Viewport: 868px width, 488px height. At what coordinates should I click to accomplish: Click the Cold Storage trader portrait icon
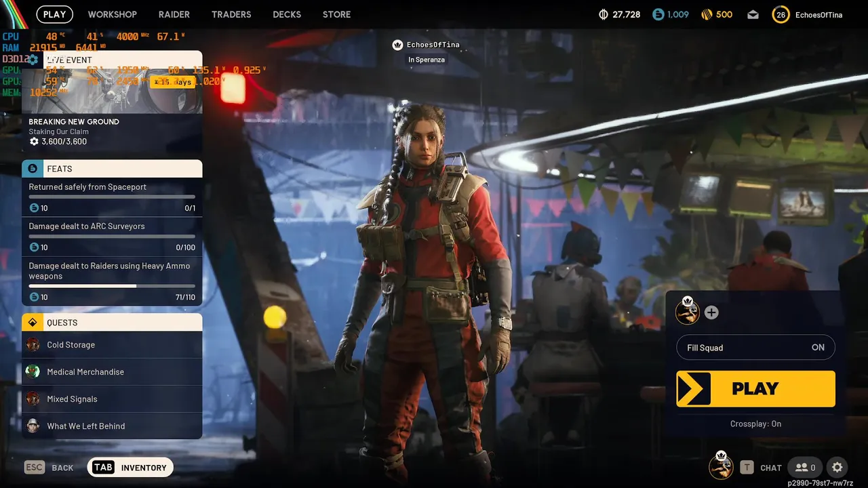click(x=33, y=345)
